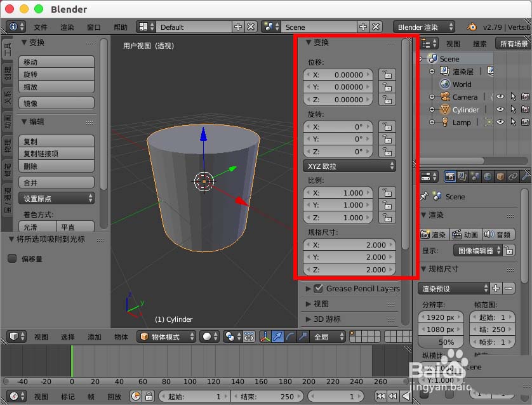
Task: Open the Render tab in Properties editor
Action: tap(450, 176)
